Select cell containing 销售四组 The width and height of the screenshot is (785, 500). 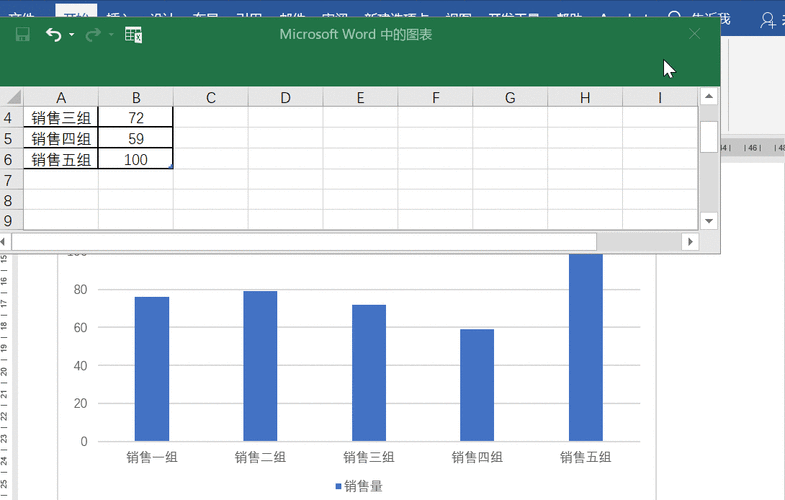(x=61, y=139)
